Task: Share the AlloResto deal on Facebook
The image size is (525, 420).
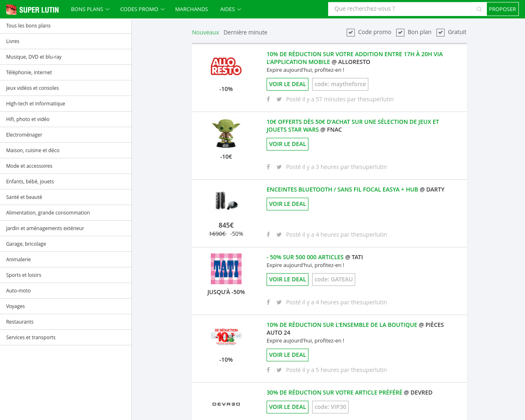Action: coord(268,99)
